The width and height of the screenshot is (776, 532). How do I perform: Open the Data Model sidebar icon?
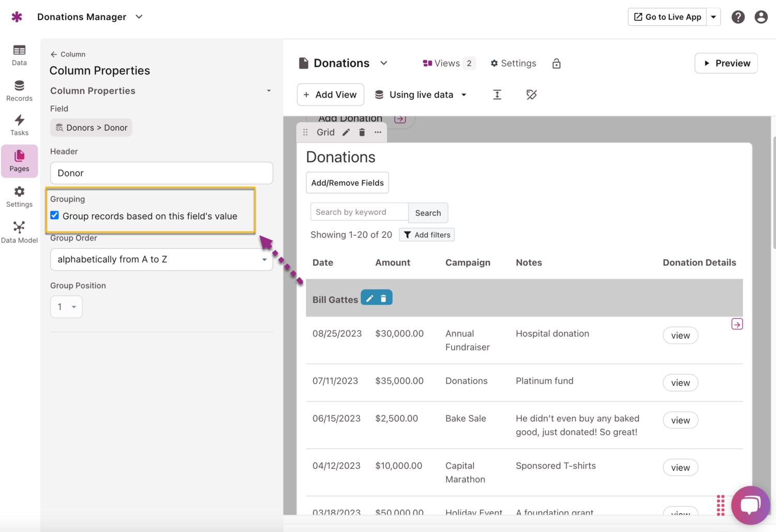(19, 232)
